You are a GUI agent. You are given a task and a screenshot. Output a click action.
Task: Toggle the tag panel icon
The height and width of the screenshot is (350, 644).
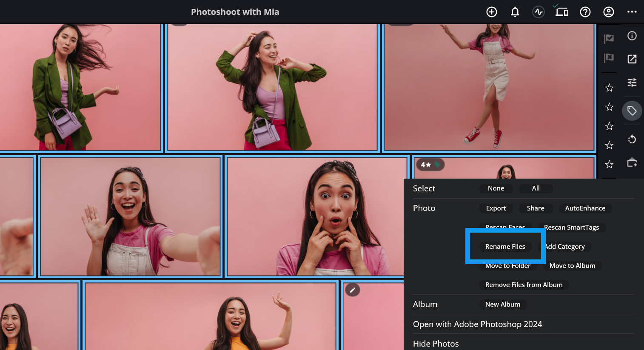pyautogui.click(x=632, y=111)
